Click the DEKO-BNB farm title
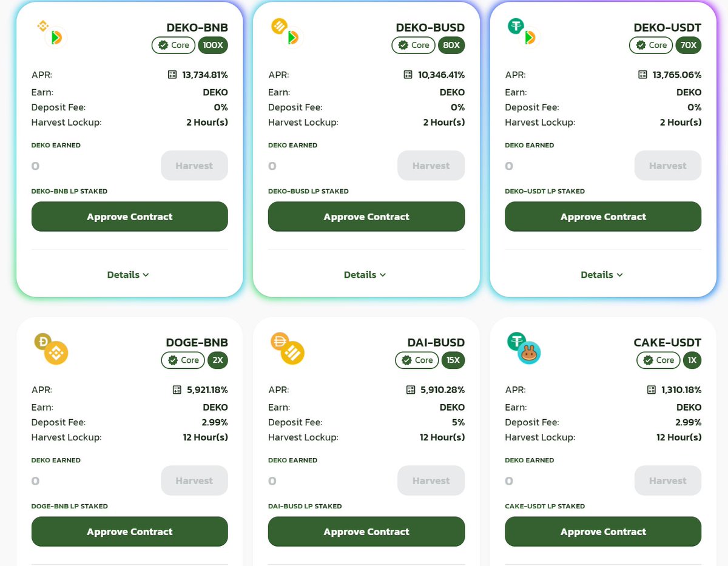Screen dimensions: 728x566 197,27
